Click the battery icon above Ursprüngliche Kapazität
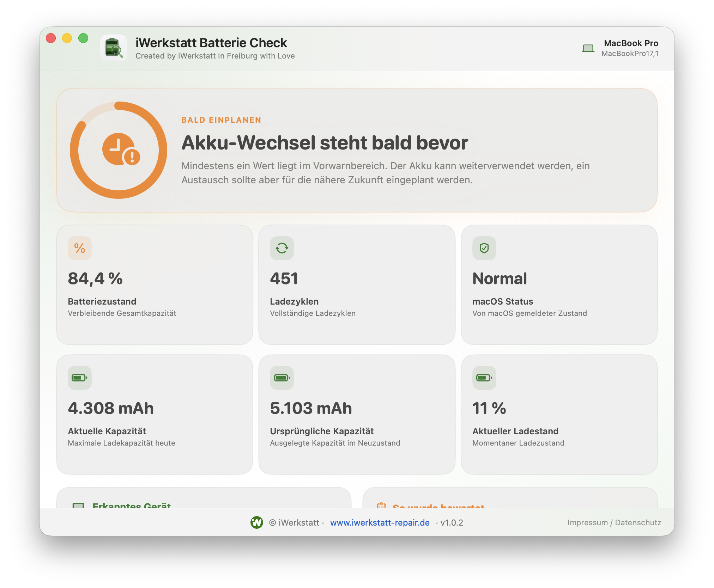This screenshot has width=714, height=588. [282, 378]
